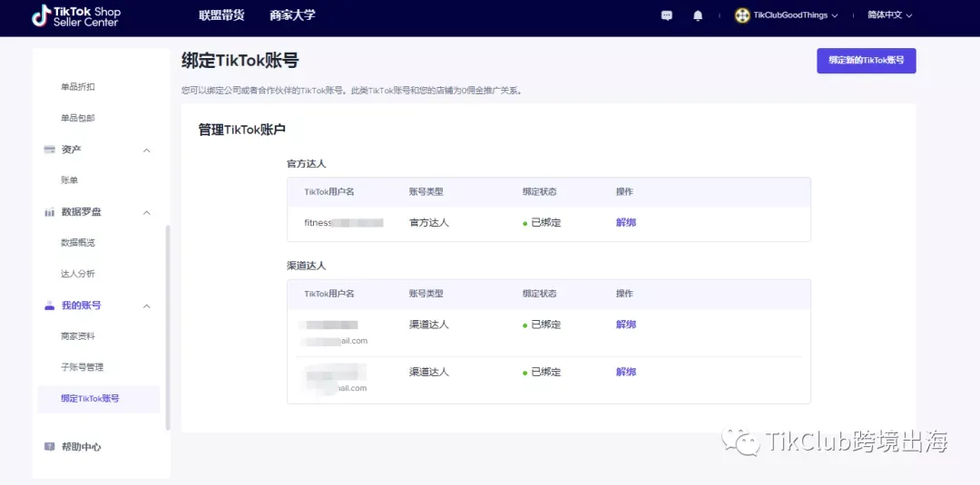Open 账单 in the sidebar
This screenshot has height=485, width=980.
click(69, 180)
